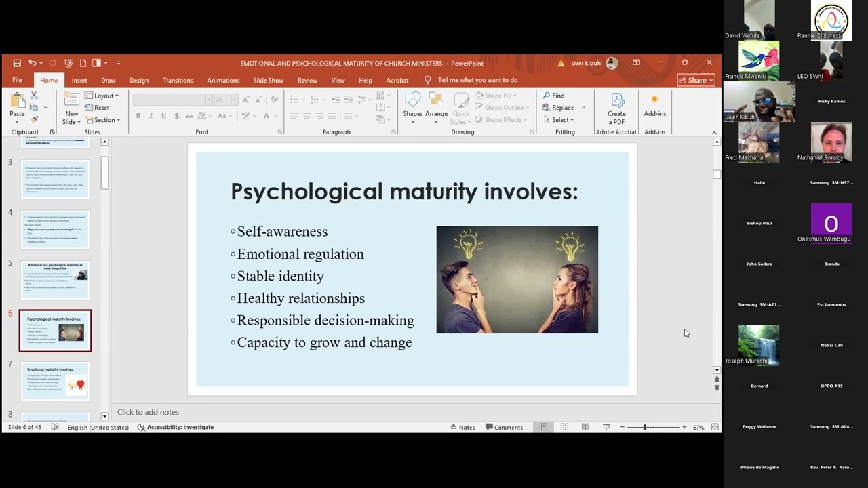The height and width of the screenshot is (488, 868).
Task: Click Find in the Editing group
Action: tap(553, 96)
